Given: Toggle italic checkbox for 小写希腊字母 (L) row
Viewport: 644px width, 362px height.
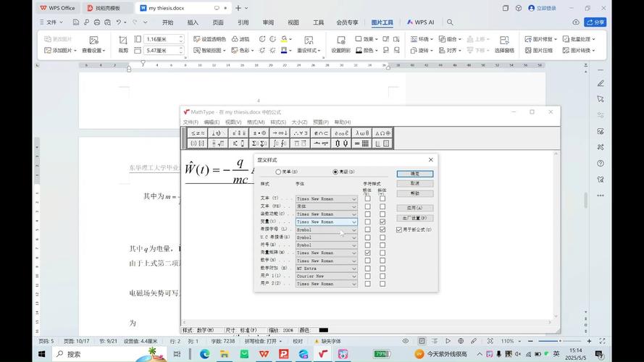Looking at the screenshot, I should coord(382,230).
